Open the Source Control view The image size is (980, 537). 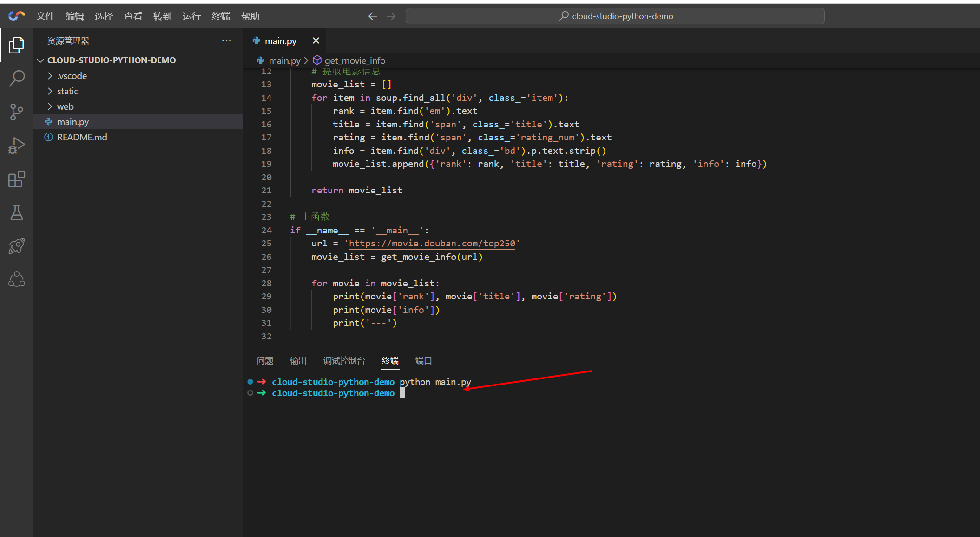coord(17,112)
